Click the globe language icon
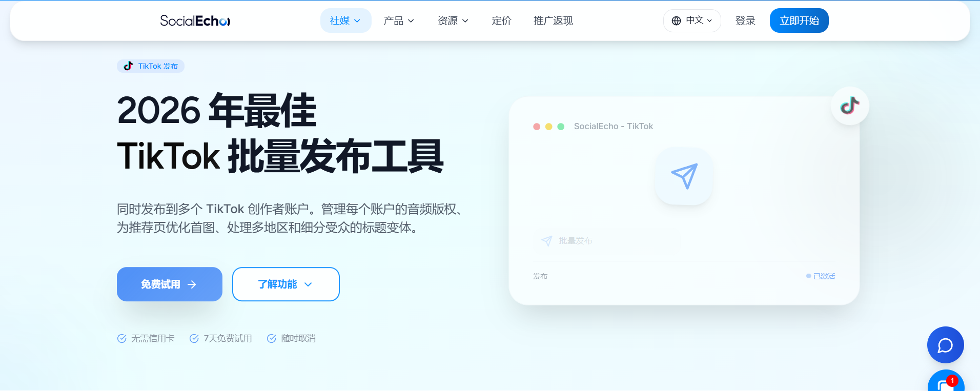The width and height of the screenshot is (980, 391). 676,20
